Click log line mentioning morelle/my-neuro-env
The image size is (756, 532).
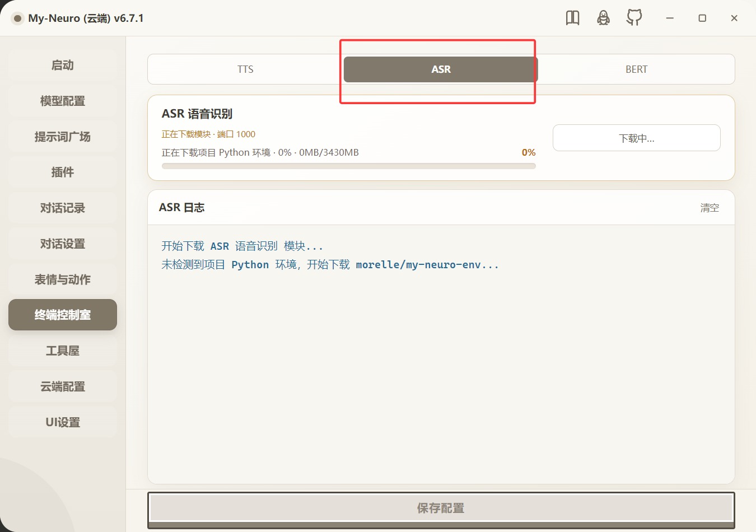330,264
